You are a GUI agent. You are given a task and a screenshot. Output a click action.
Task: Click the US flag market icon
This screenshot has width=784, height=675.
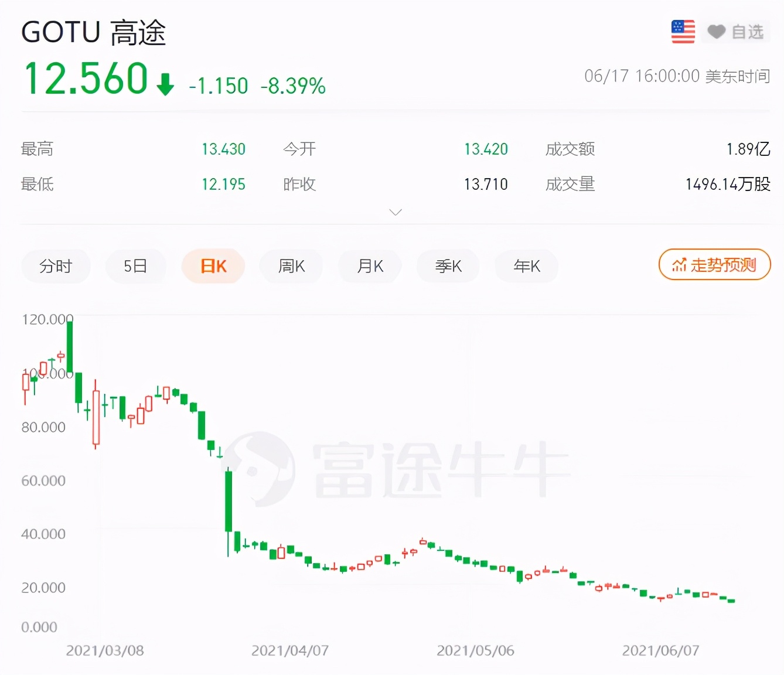coord(683,32)
